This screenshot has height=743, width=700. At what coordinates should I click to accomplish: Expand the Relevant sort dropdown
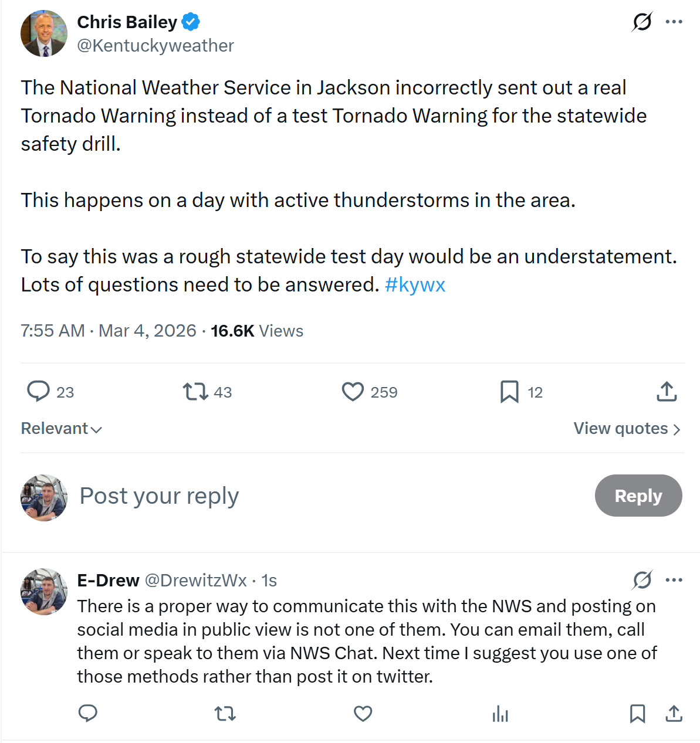(x=62, y=429)
